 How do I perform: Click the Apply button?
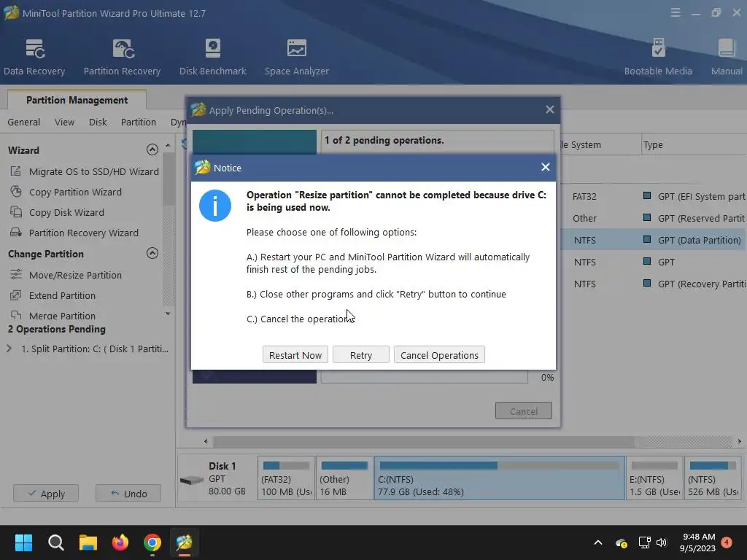(46, 494)
